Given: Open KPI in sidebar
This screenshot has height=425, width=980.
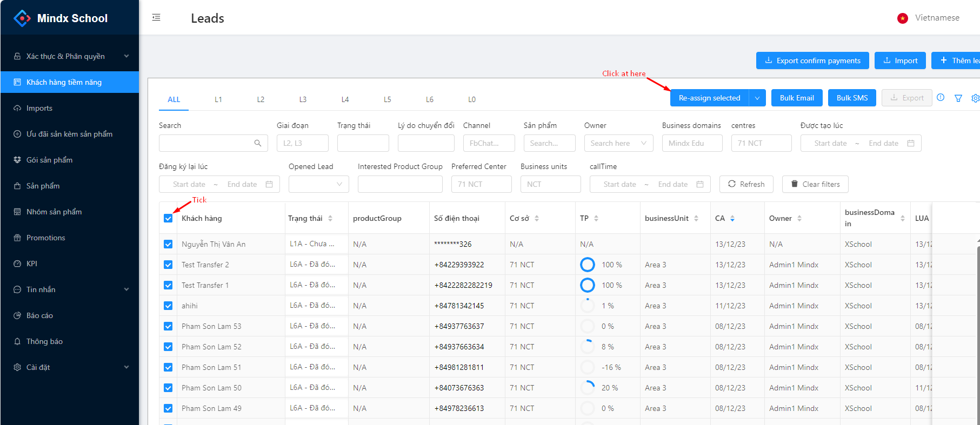Looking at the screenshot, I should click(70, 264).
